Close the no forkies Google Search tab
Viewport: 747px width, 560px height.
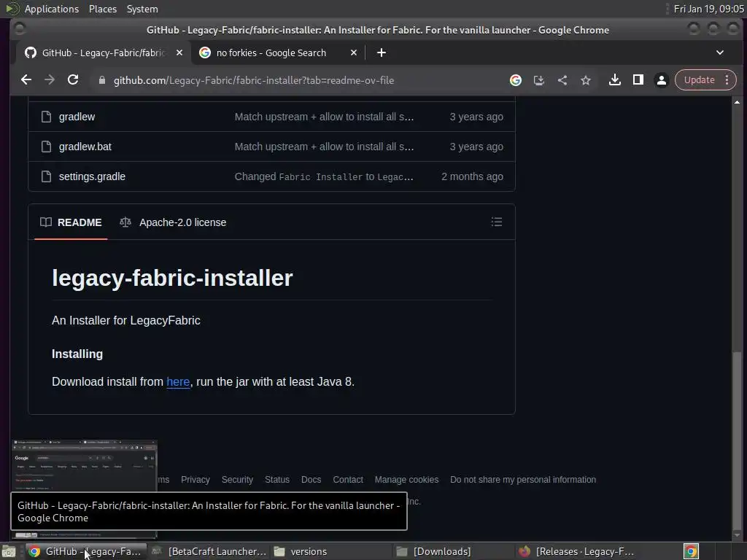[x=354, y=52]
